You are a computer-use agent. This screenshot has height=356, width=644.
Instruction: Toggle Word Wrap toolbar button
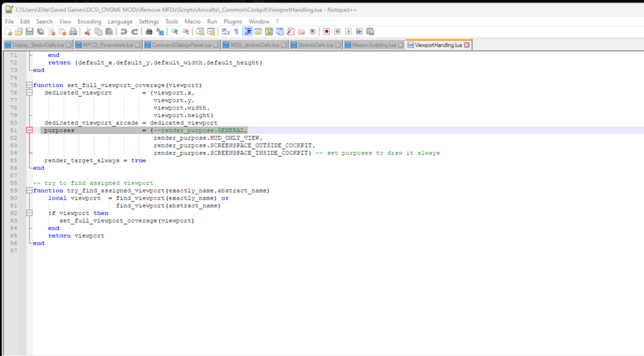(225, 32)
